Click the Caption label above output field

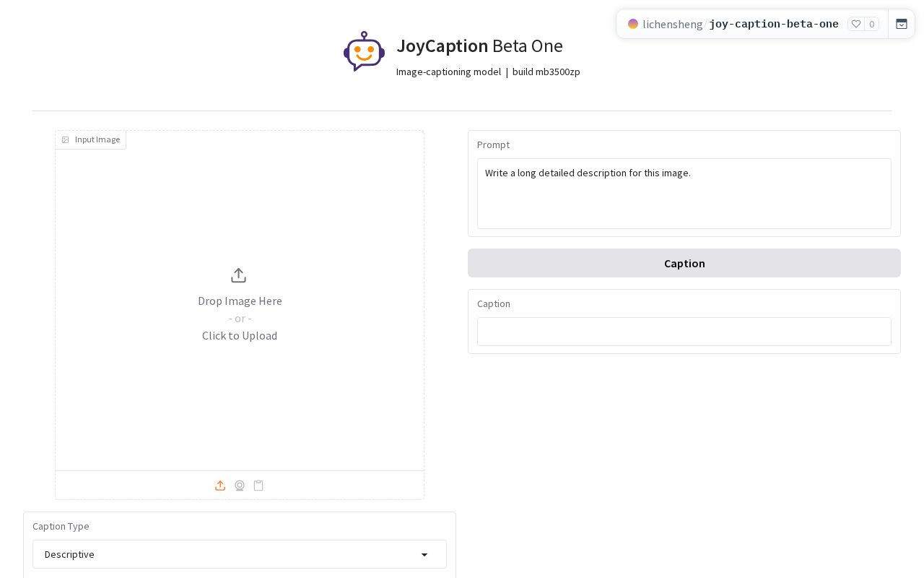tap(494, 303)
